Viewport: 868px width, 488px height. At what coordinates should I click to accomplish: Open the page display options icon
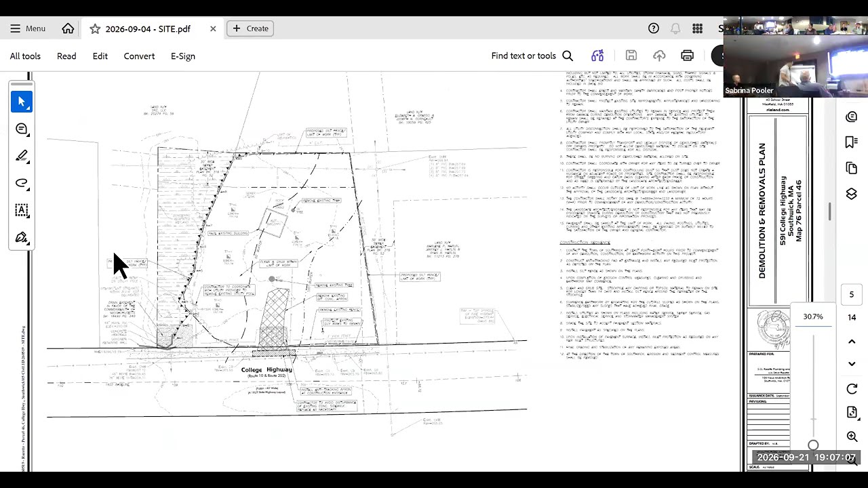click(852, 413)
